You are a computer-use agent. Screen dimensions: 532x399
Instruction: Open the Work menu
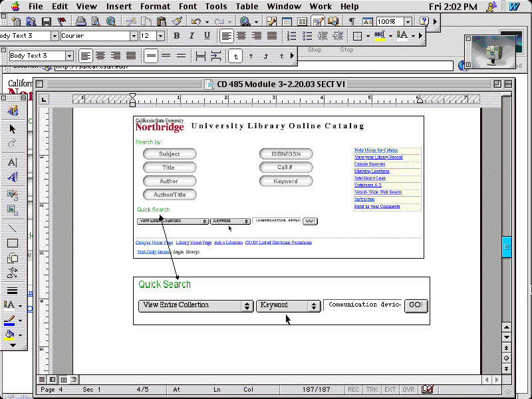tap(321, 7)
